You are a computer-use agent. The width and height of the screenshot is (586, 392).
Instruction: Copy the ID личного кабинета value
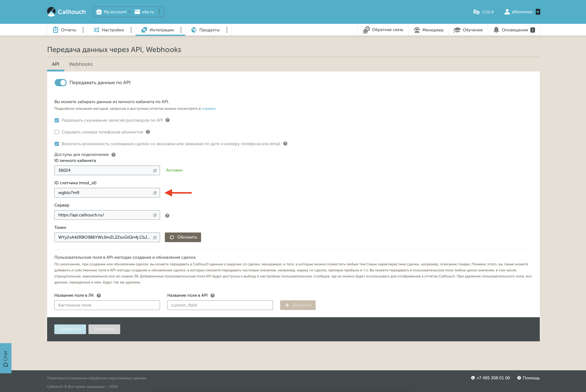click(155, 171)
